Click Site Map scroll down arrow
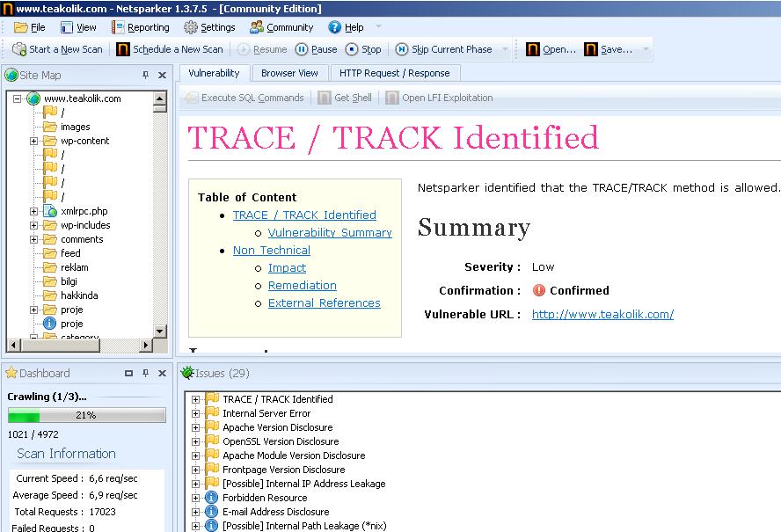781x532 pixels. [x=159, y=332]
